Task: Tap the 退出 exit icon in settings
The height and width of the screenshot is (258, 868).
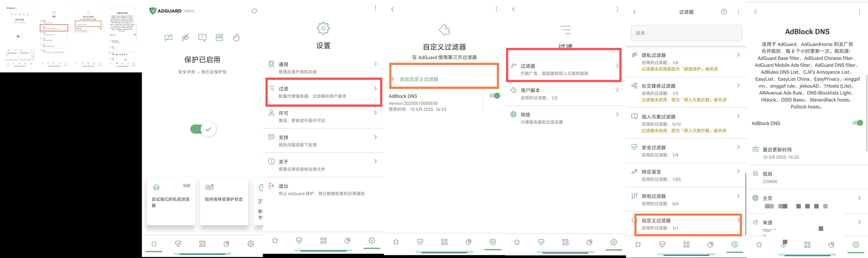Action: click(271, 186)
